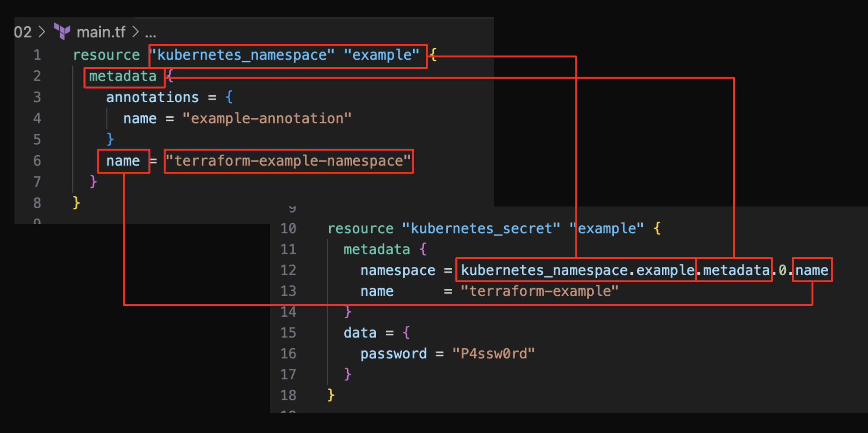Image resolution: width=868 pixels, height=433 pixels.
Task: Click chevron after main.tf breadcrumb
Action: tap(135, 32)
